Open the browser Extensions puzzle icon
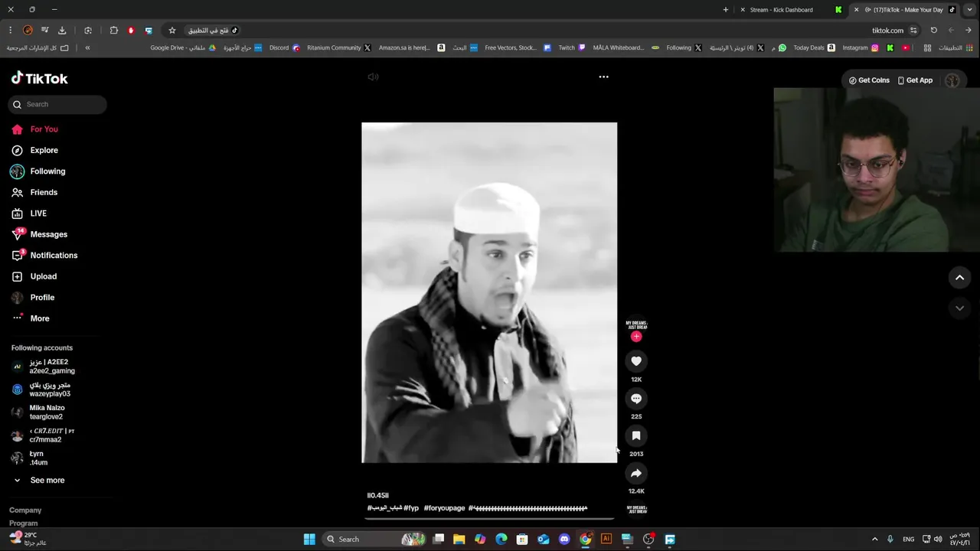 coord(114,31)
